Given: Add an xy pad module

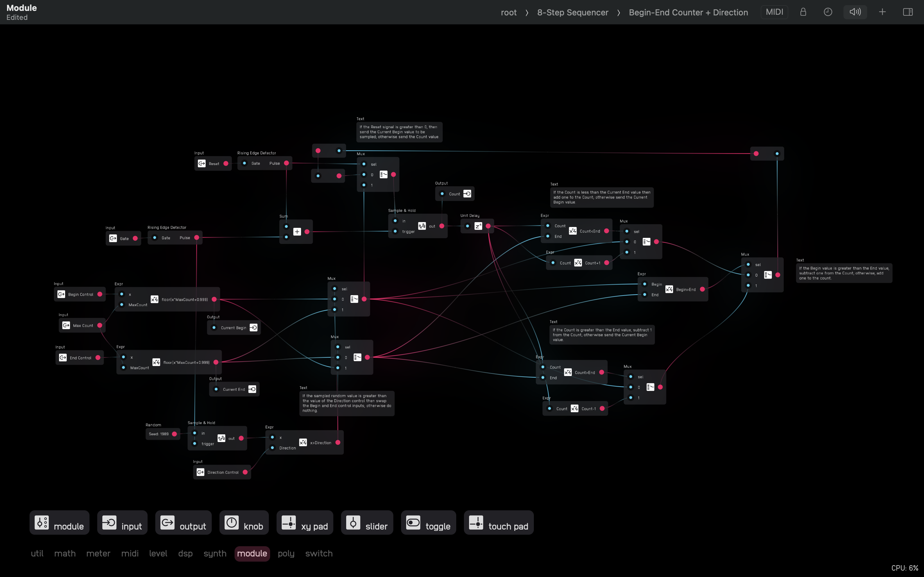Looking at the screenshot, I should 305,523.
